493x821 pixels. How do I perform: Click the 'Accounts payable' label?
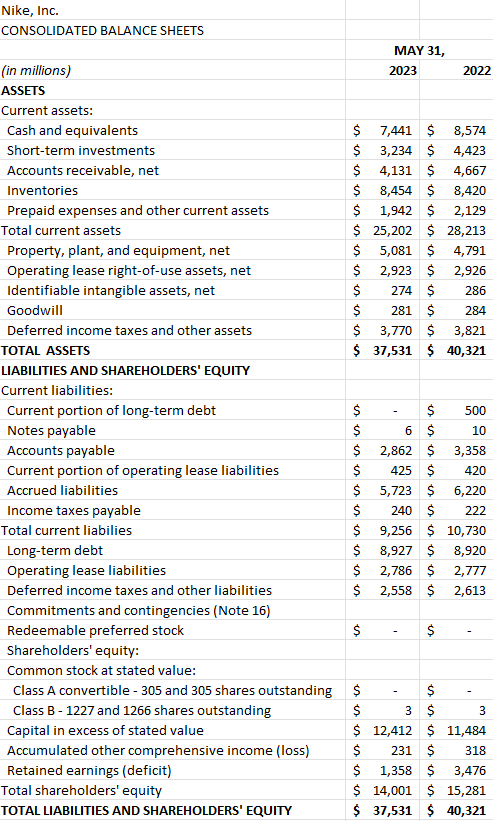(x=61, y=450)
